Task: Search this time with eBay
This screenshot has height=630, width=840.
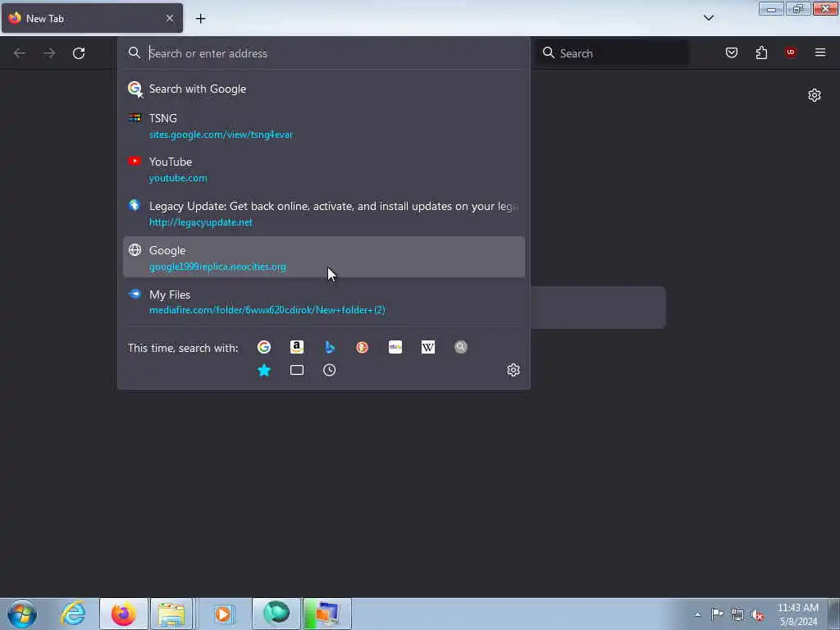Action: coord(395,347)
